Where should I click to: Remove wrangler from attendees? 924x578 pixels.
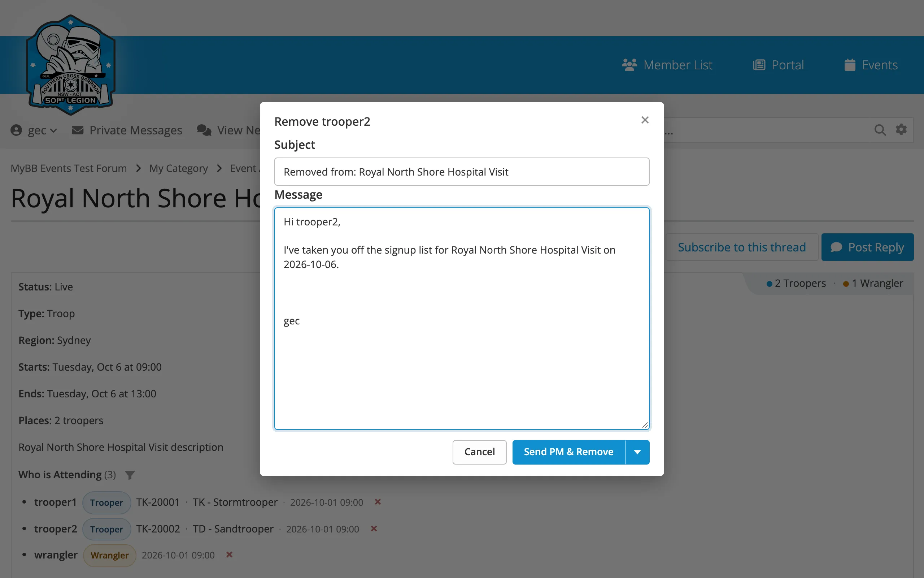229,555
